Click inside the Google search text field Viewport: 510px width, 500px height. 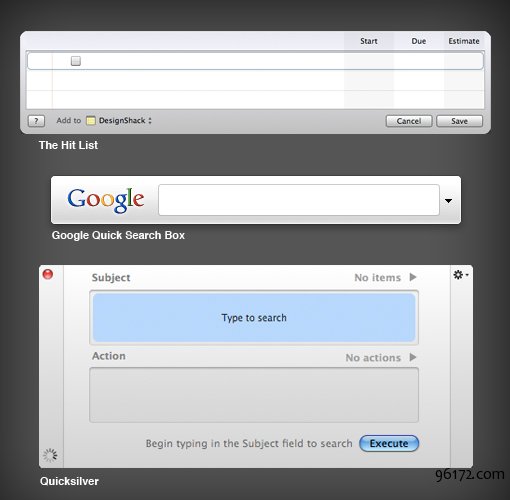pyautogui.click(x=299, y=200)
